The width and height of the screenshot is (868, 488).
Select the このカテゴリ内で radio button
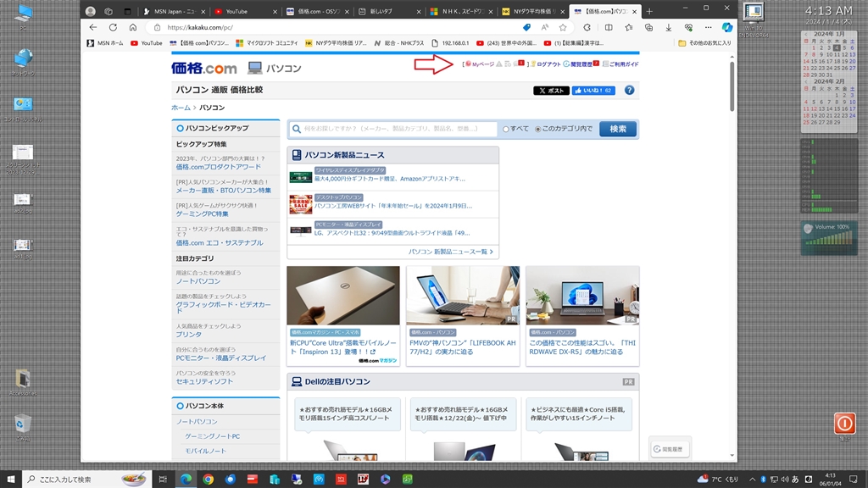537,129
